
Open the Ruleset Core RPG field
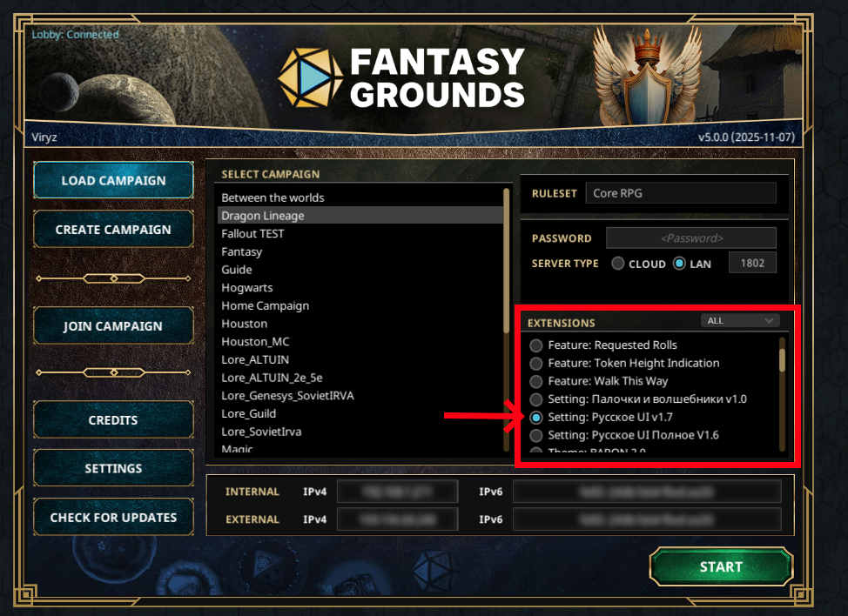681,193
